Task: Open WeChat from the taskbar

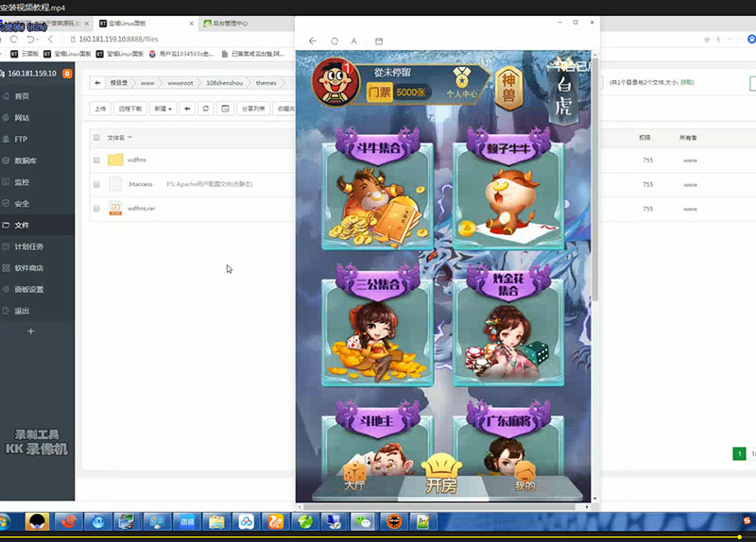Action: point(362,522)
